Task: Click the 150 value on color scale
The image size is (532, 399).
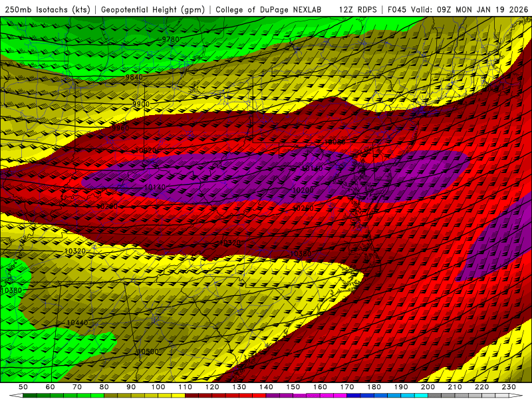Action: tap(293, 387)
